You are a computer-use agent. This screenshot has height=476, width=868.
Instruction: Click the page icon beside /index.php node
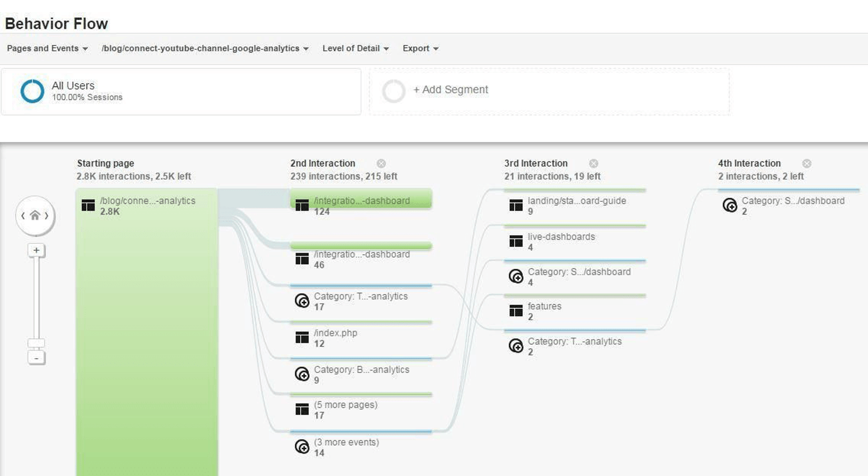point(302,338)
